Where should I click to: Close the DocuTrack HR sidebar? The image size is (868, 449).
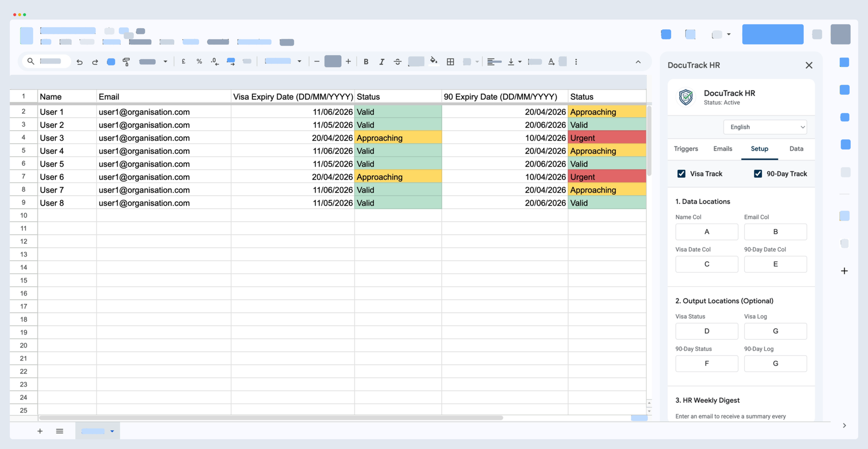click(x=809, y=65)
